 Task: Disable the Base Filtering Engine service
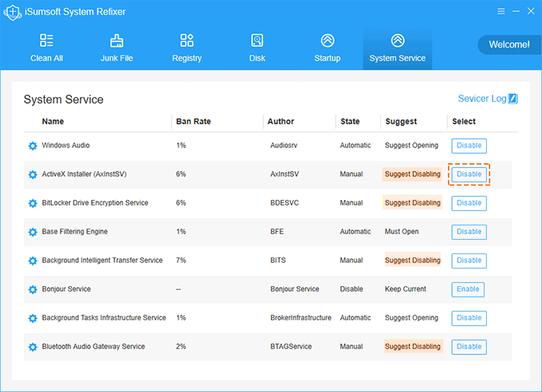click(469, 232)
